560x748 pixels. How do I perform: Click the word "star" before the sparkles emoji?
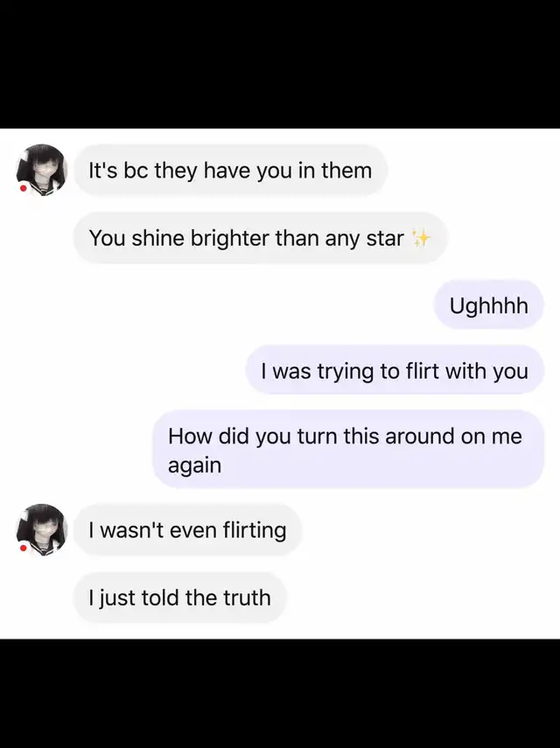385,238
